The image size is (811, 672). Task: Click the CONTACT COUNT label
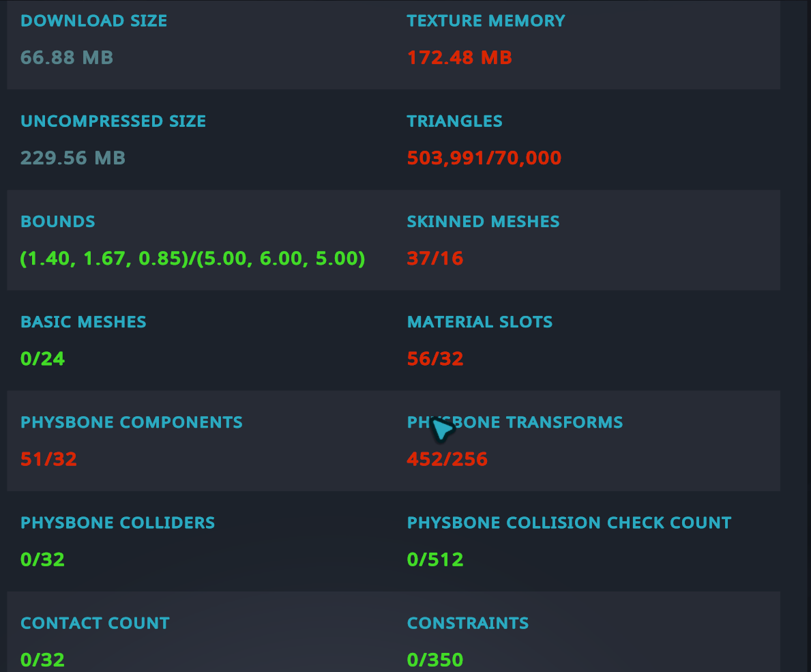tap(95, 623)
